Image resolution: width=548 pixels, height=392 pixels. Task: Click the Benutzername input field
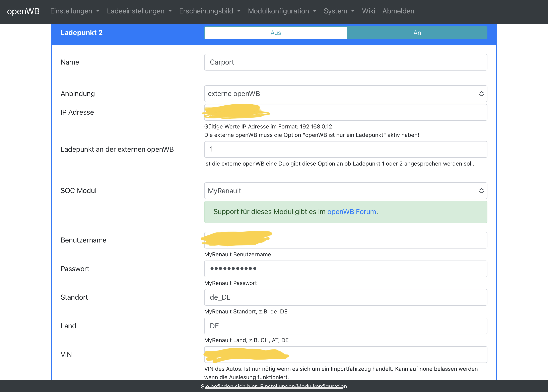362,240
